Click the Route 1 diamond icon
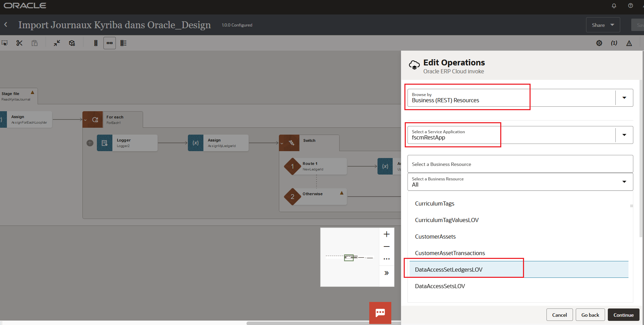The height and width of the screenshot is (325, 644). 292,166
